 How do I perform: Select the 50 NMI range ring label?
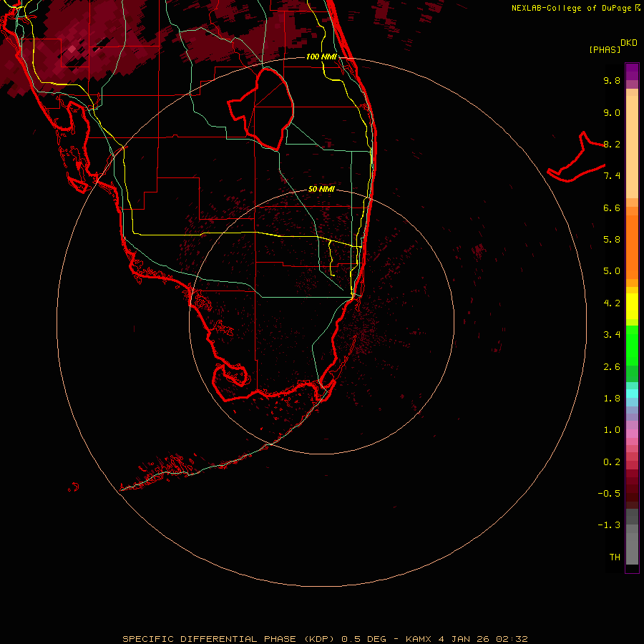[321, 189]
